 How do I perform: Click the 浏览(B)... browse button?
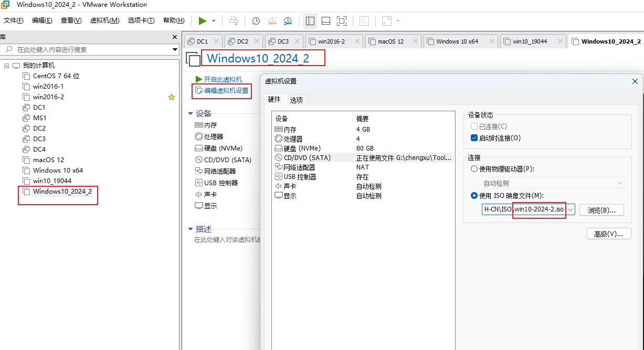click(601, 210)
